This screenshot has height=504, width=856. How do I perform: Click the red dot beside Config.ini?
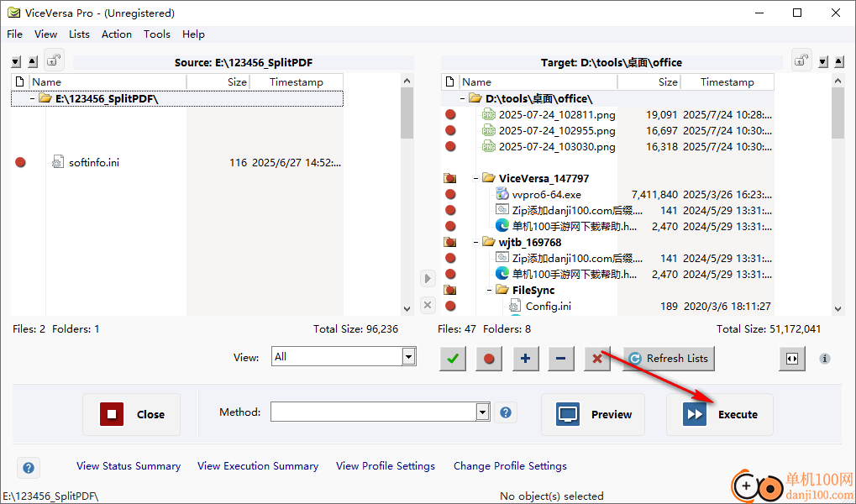tap(450, 306)
